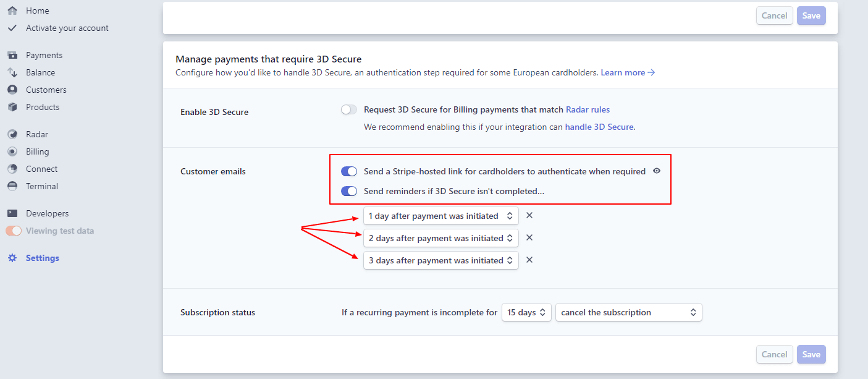The image size is (868, 379).
Task: Remove the 2 days reminder with X
Action: 529,238
